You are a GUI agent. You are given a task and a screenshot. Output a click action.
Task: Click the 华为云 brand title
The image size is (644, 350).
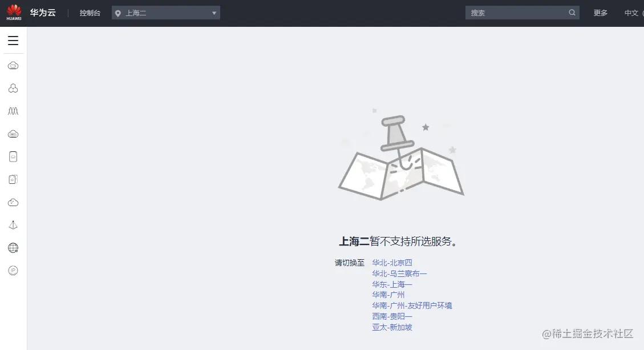coord(43,13)
